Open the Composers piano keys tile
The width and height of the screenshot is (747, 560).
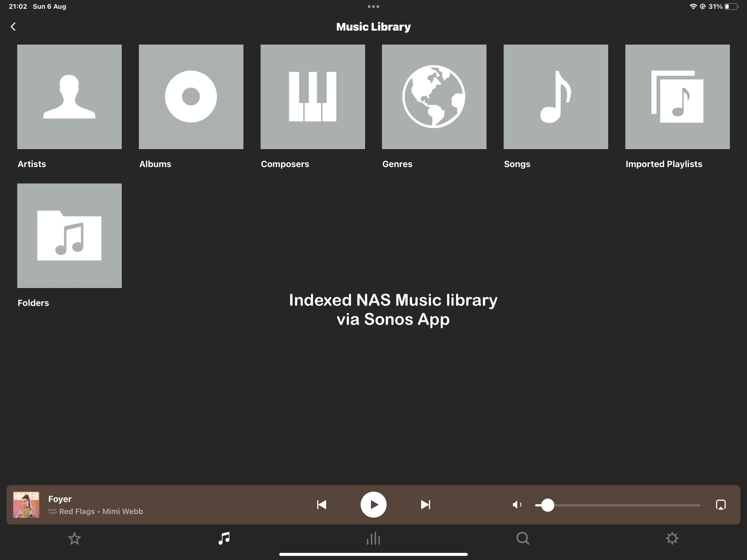312,97
